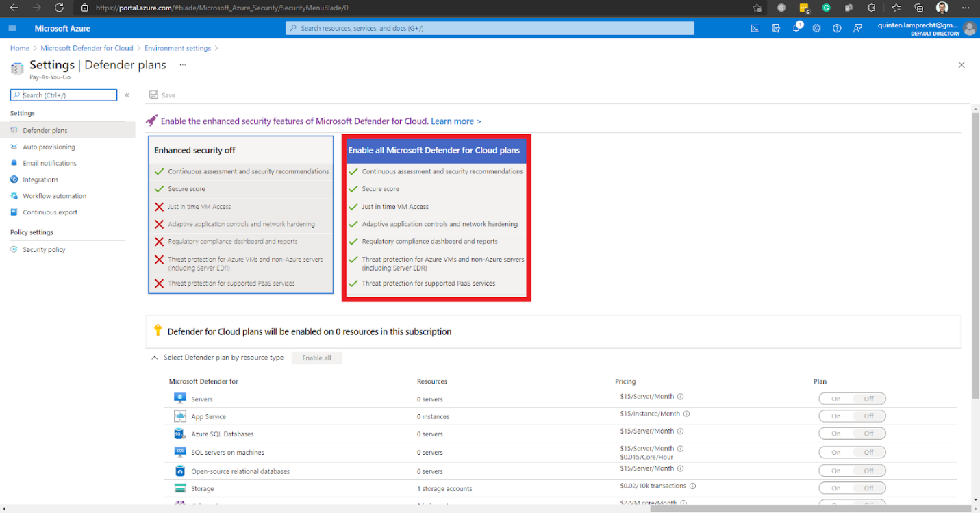Open the browser Collections icon

[x=919, y=8]
